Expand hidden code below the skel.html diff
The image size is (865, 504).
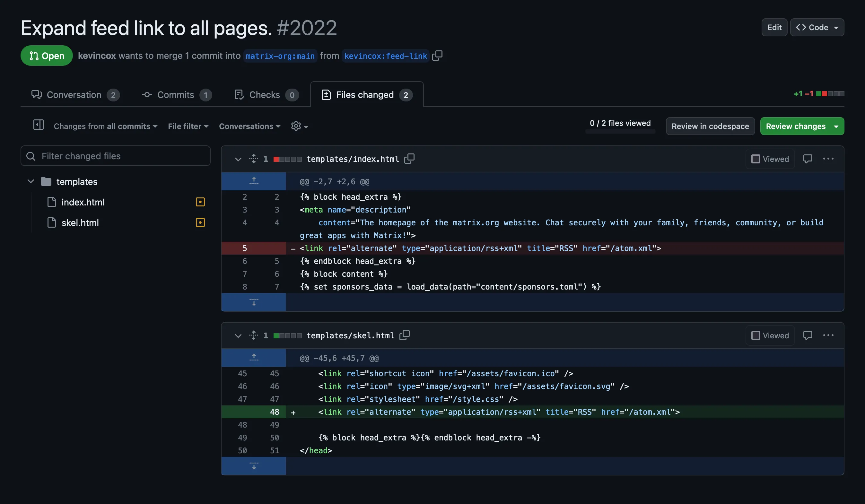point(253,466)
